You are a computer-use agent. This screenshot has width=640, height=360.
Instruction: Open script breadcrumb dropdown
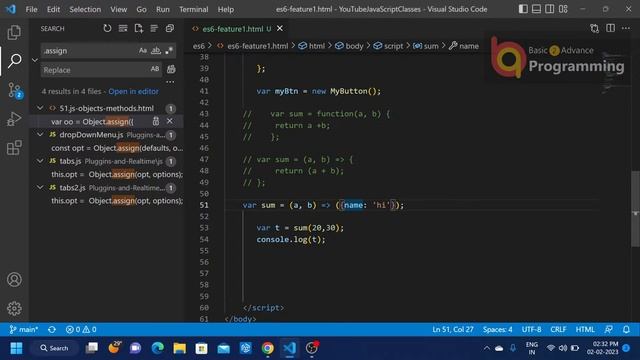(388, 46)
